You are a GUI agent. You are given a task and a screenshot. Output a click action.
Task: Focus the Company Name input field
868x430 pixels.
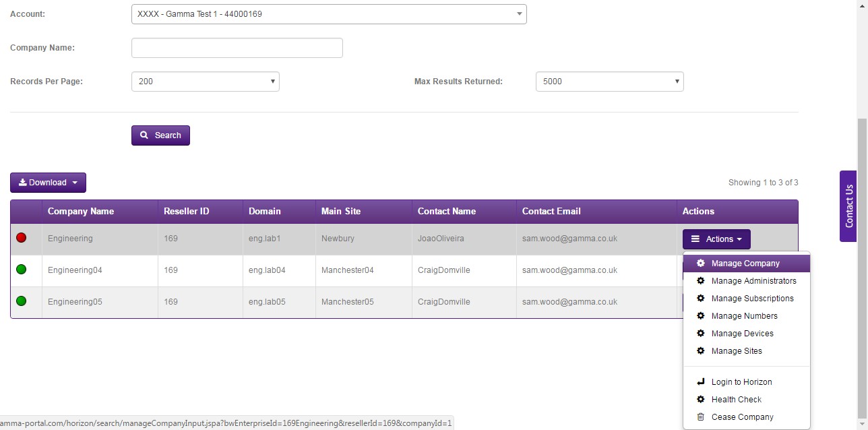click(237, 48)
